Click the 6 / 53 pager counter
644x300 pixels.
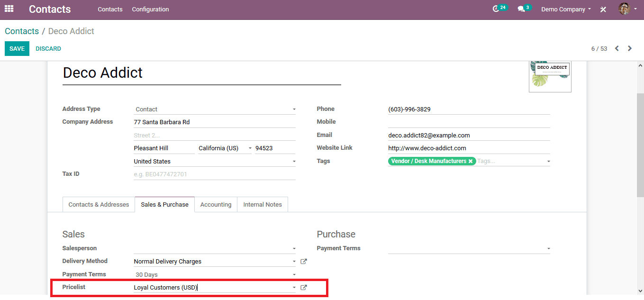point(599,49)
